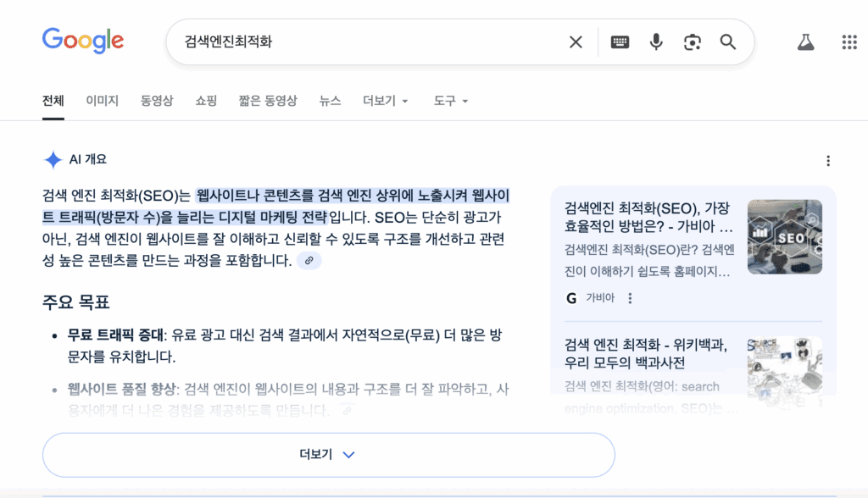Click the 가비아 SEO article thumbnail
Image resolution: width=868 pixels, height=498 pixels.
(784, 237)
